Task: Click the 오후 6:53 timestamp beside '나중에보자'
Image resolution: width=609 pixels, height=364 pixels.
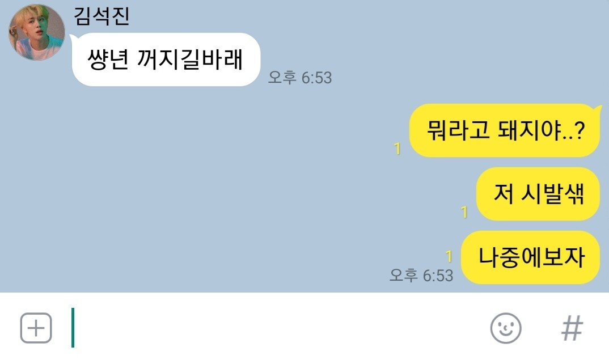Action: (421, 275)
